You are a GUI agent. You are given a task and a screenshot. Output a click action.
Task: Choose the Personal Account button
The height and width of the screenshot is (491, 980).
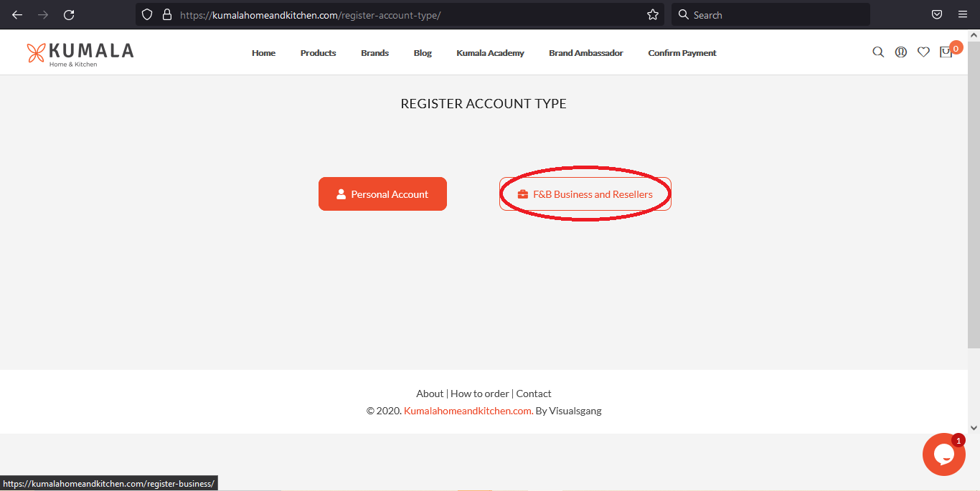click(382, 194)
